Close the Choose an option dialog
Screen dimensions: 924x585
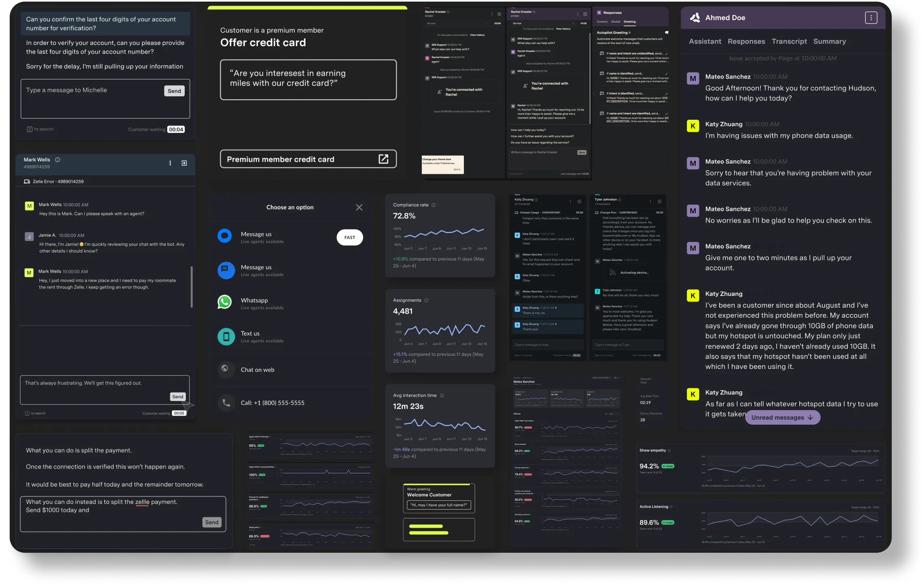[359, 207]
